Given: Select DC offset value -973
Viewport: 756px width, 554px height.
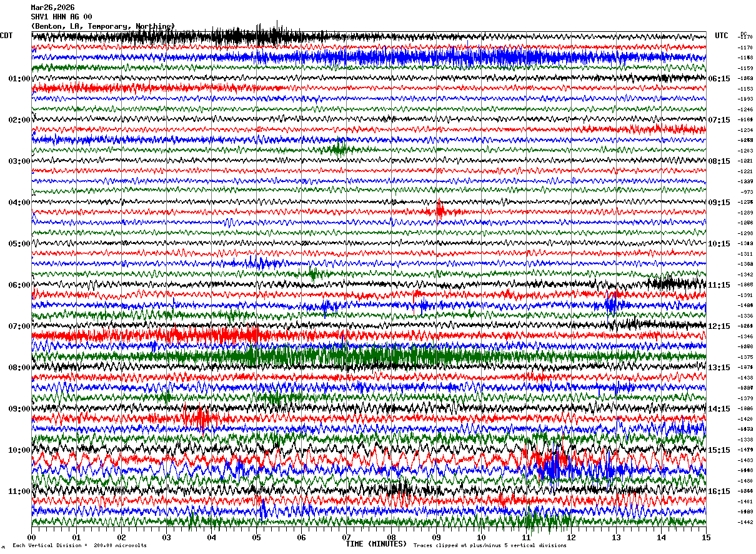Looking at the screenshot, I should (x=747, y=192).
